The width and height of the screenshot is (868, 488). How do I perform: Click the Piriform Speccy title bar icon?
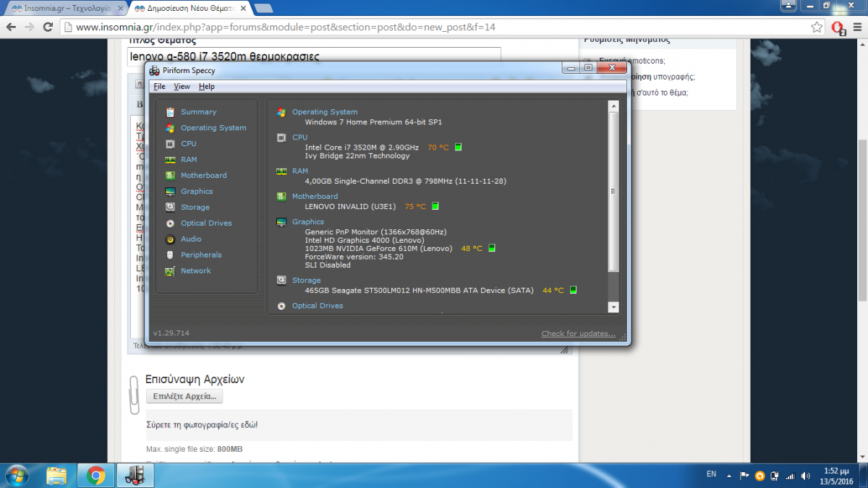click(x=154, y=70)
